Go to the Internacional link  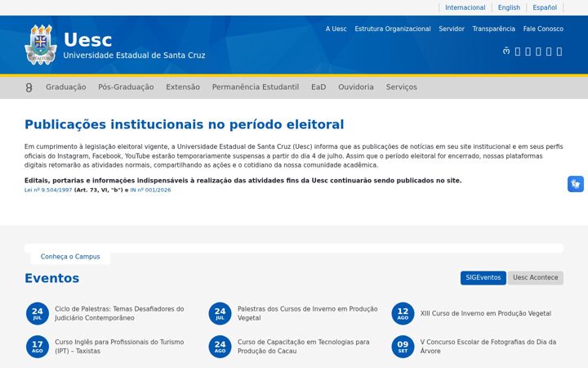[x=465, y=7]
